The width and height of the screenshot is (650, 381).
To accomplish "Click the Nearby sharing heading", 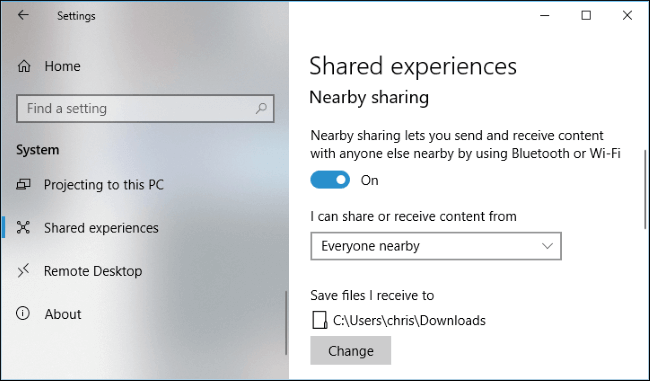I will click(369, 98).
